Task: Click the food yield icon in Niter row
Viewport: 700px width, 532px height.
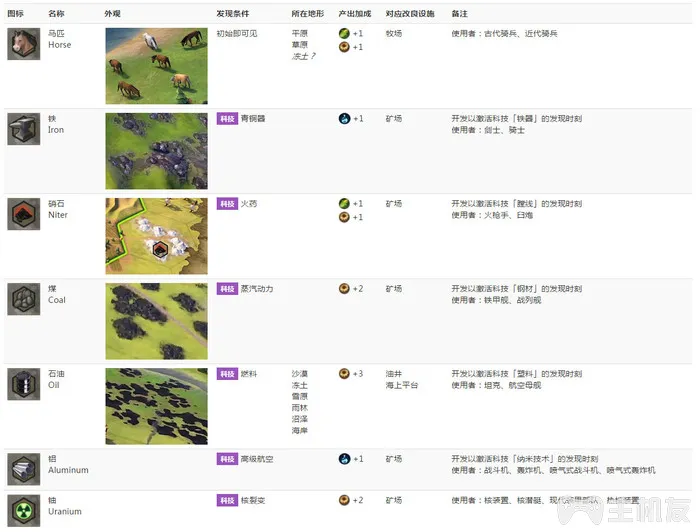Action: tap(344, 204)
